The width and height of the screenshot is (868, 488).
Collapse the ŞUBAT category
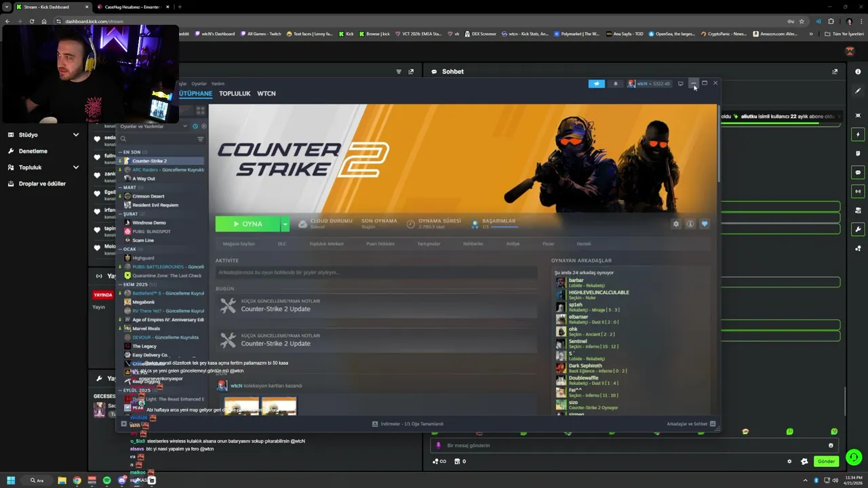pos(131,213)
